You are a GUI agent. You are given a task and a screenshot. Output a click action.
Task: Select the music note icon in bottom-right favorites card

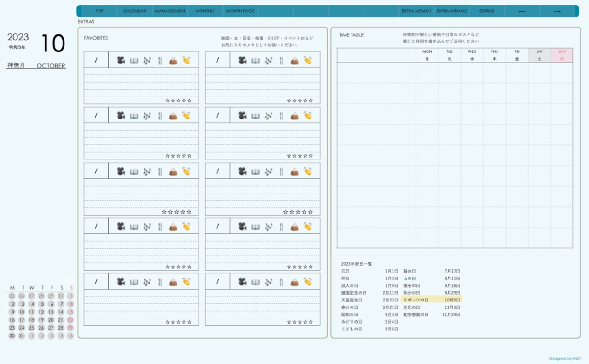[268, 281]
